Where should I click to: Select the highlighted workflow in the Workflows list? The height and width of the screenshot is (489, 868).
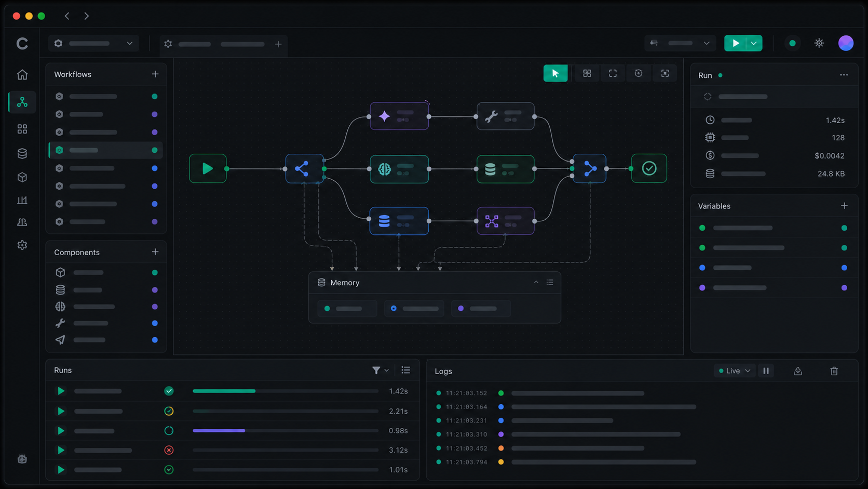106,150
